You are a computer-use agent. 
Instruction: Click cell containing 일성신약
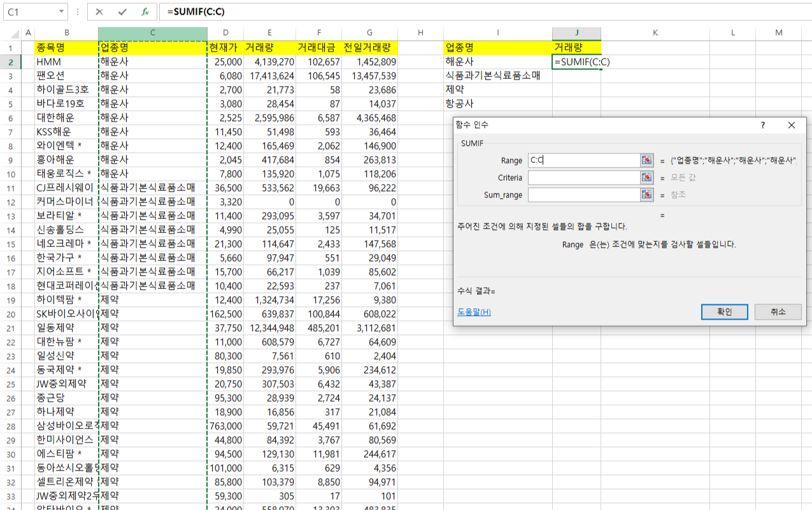[x=66, y=356]
